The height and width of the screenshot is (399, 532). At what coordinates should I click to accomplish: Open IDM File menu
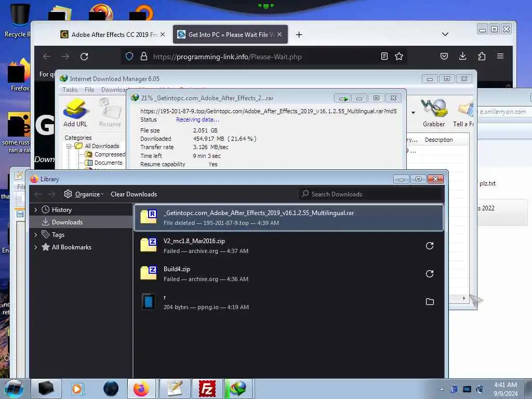coord(89,90)
